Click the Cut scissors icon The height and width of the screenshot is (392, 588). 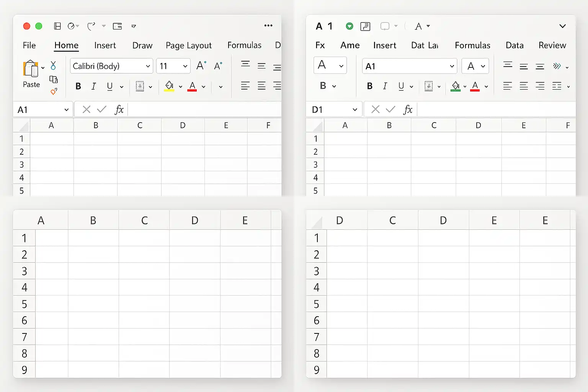tap(53, 65)
